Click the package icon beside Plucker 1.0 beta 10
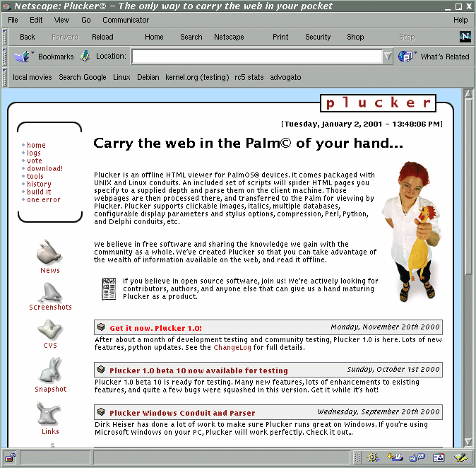476x468 pixels. point(101,370)
